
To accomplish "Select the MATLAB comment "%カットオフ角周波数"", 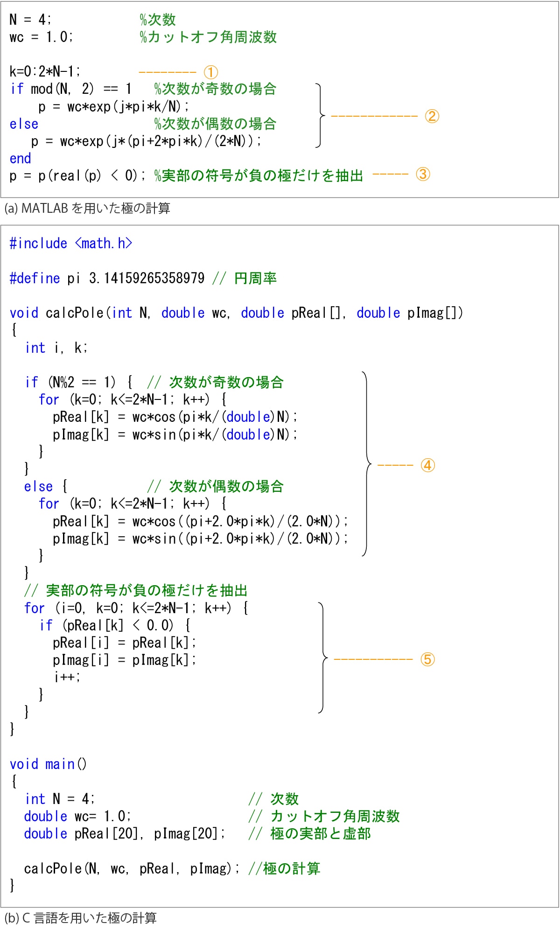I will (208, 37).
